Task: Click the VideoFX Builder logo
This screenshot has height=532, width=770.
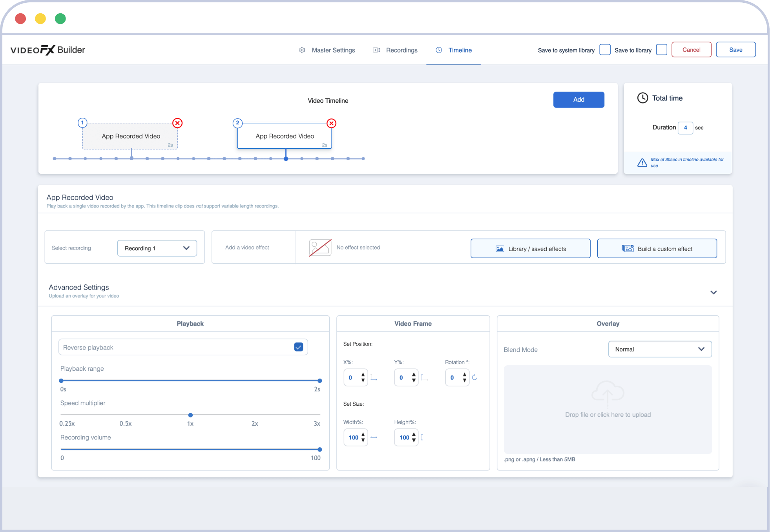Action: (x=47, y=50)
